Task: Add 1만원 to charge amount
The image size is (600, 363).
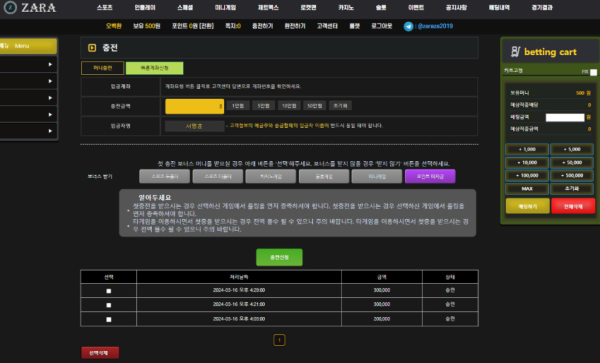Action: pos(238,106)
